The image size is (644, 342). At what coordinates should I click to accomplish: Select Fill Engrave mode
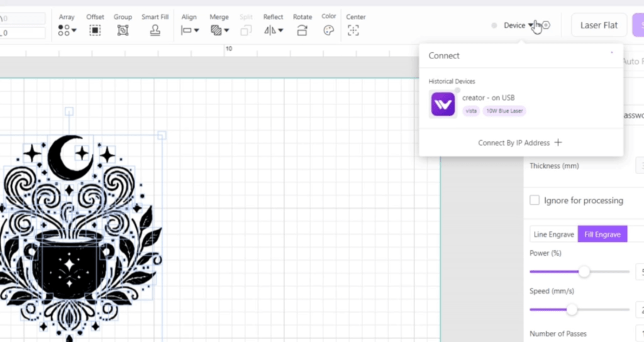(602, 234)
